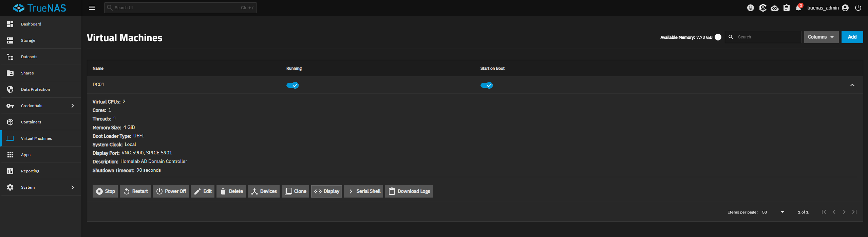
Task: Open Dashboard in the sidebar
Action: coord(41,24)
